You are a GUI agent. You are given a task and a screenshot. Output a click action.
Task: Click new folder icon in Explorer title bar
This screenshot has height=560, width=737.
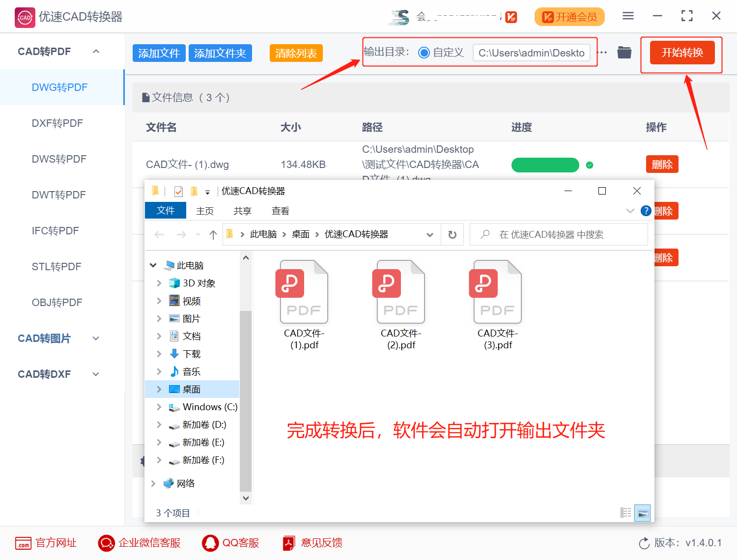click(x=194, y=192)
